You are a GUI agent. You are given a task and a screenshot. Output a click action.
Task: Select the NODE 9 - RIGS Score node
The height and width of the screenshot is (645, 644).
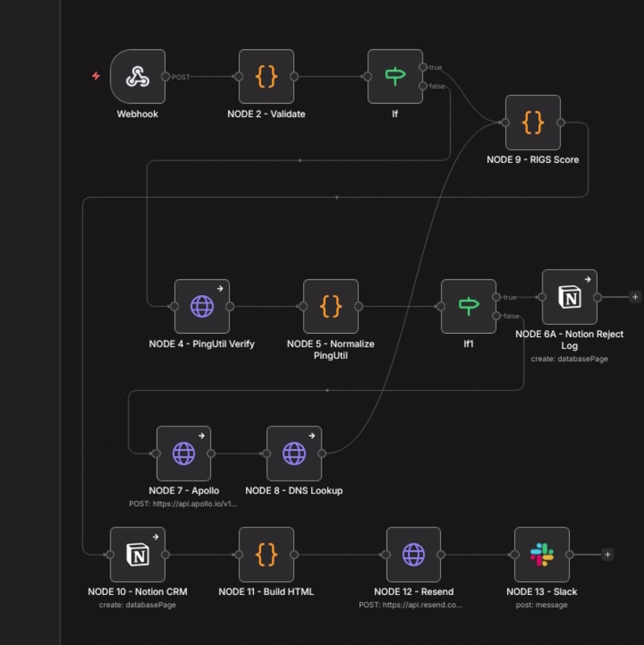coord(533,123)
